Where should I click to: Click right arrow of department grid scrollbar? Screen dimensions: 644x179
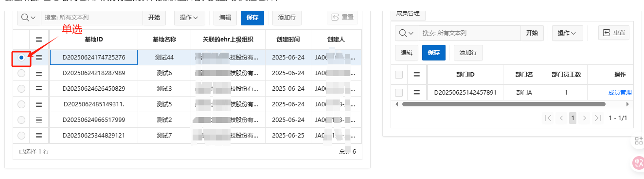[x=627, y=104]
